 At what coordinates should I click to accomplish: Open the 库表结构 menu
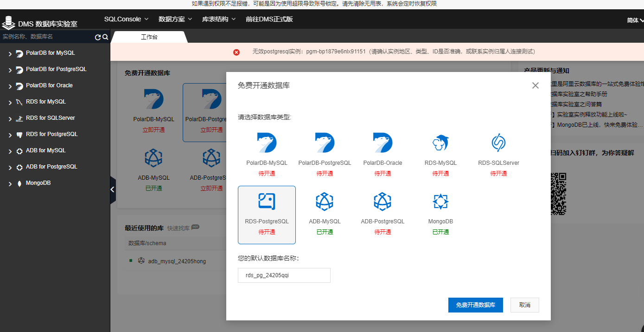point(219,19)
